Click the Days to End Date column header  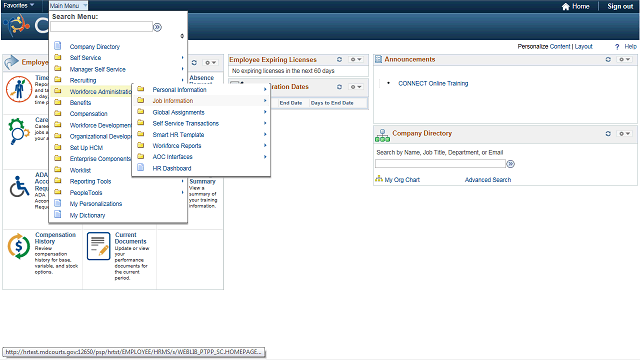point(332,103)
